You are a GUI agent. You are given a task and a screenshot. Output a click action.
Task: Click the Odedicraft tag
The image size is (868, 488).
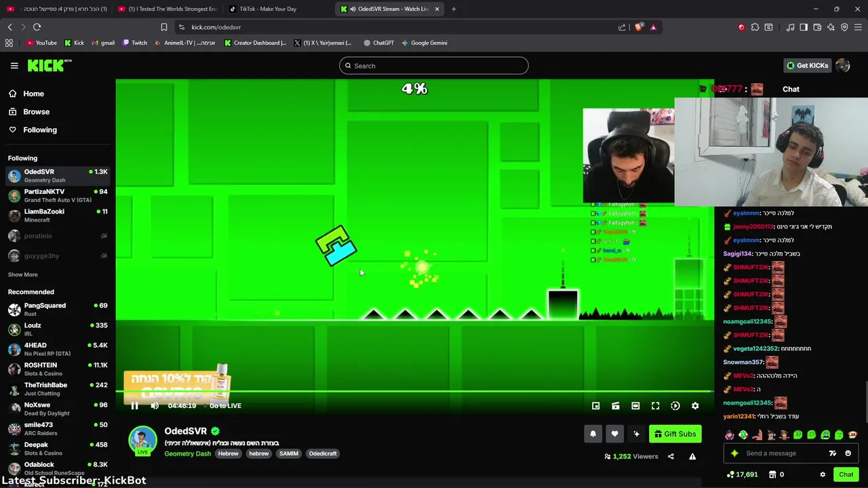coord(323,453)
